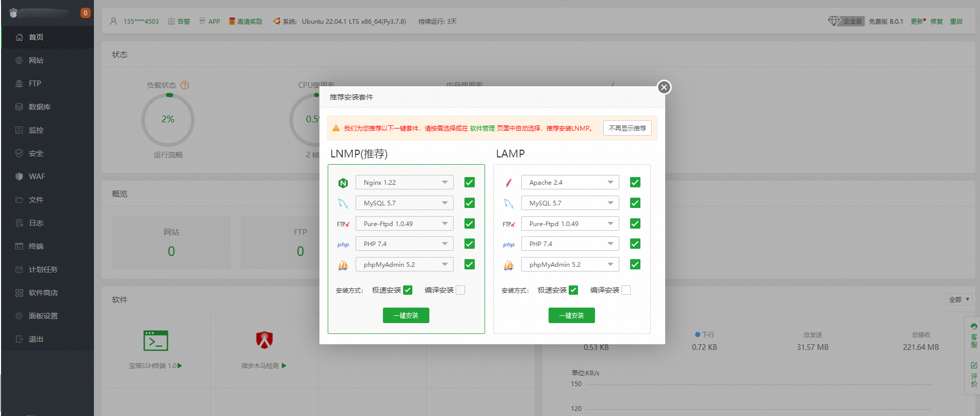
Task: Click the Apache feather icon in LAMP
Action: [x=509, y=183]
